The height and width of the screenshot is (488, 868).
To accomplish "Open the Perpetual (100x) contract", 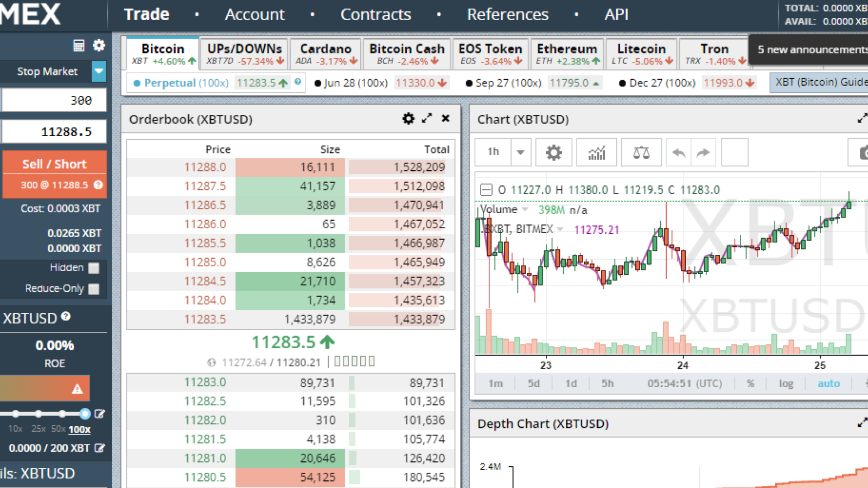I will [187, 83].
